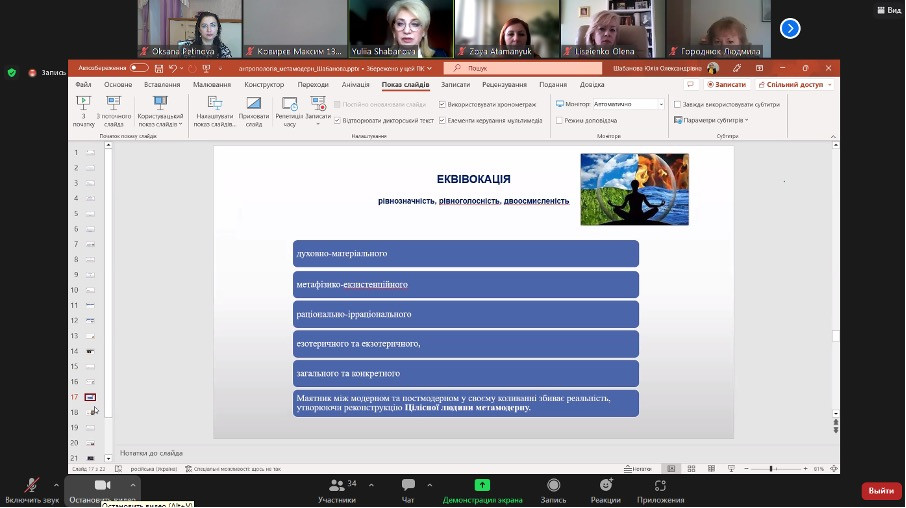Open the Вставлення ribbon tab
Screen dimensions: 906x508
click(161, 85)
